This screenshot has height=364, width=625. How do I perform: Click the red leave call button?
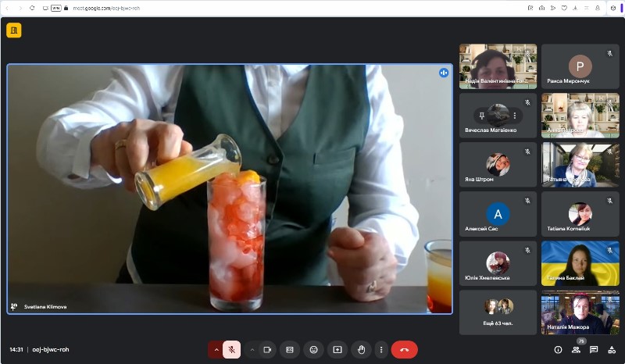(x=404, y=350)
